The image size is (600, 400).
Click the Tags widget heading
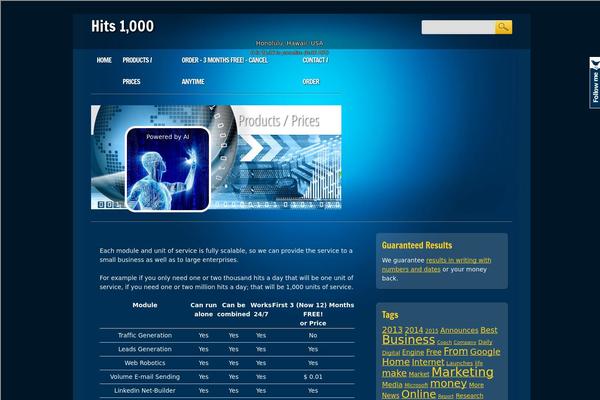click(x=390, y=315)
